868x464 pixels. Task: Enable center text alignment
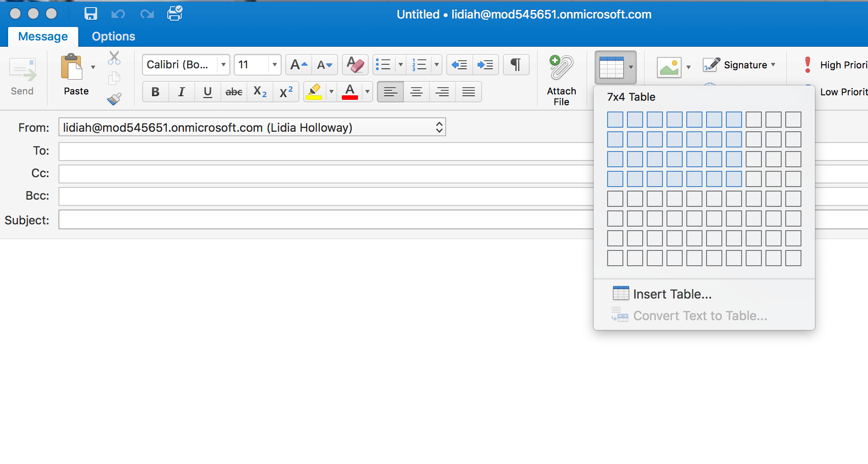click(416, 92)
